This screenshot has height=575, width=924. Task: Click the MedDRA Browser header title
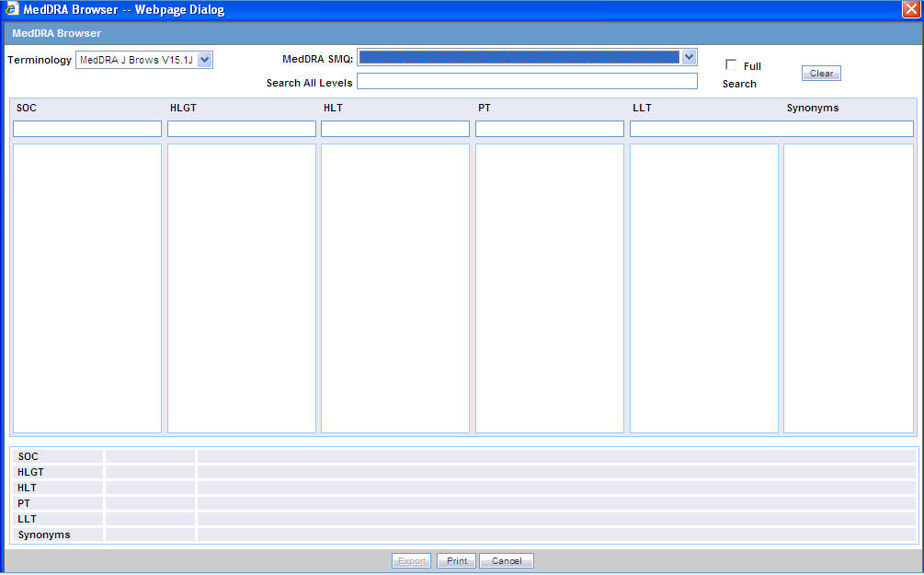click(57, 34)
